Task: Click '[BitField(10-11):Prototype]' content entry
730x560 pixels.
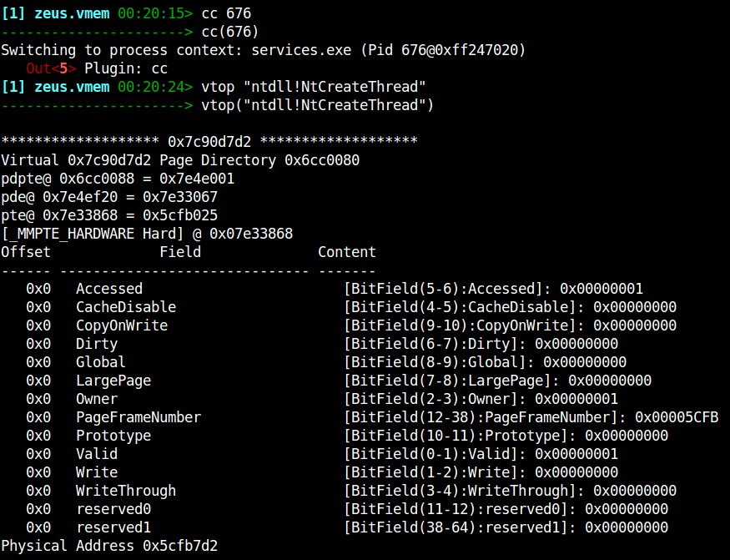Action: click(x=506, y=436)
